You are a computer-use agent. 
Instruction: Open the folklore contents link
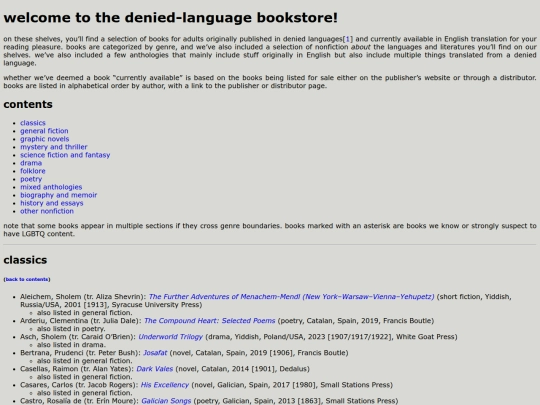(33, 171)
